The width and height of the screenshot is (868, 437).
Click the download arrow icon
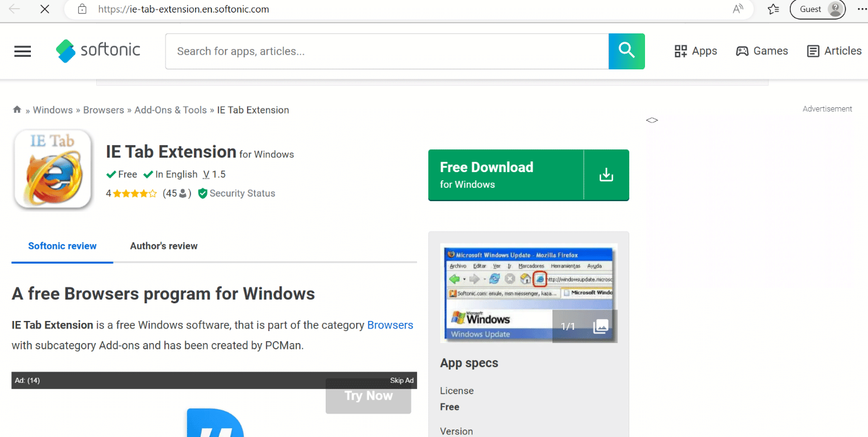click(x=607, y=175)
